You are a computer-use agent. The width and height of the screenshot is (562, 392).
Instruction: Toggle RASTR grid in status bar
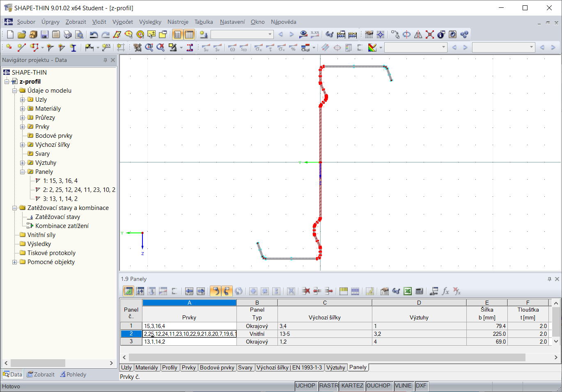(x=329, y=386)
